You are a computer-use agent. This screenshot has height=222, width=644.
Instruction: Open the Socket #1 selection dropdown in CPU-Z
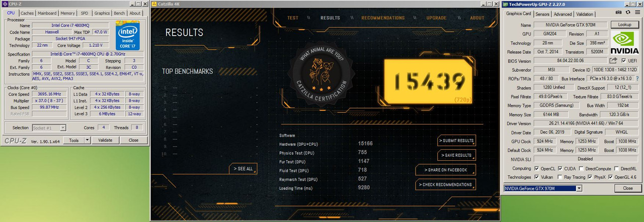point(63,128)
